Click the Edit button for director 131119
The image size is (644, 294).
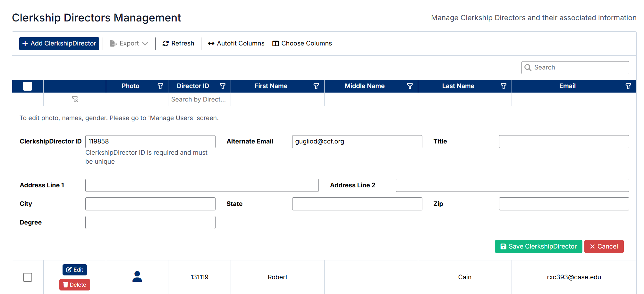75,270
